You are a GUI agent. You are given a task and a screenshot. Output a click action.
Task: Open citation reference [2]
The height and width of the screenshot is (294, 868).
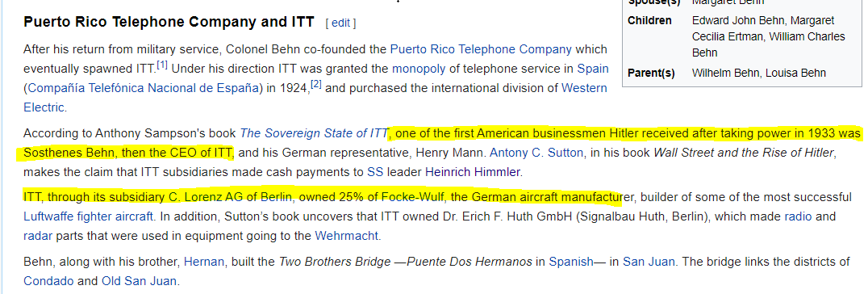pyautogui.click(x=316, y=84)
